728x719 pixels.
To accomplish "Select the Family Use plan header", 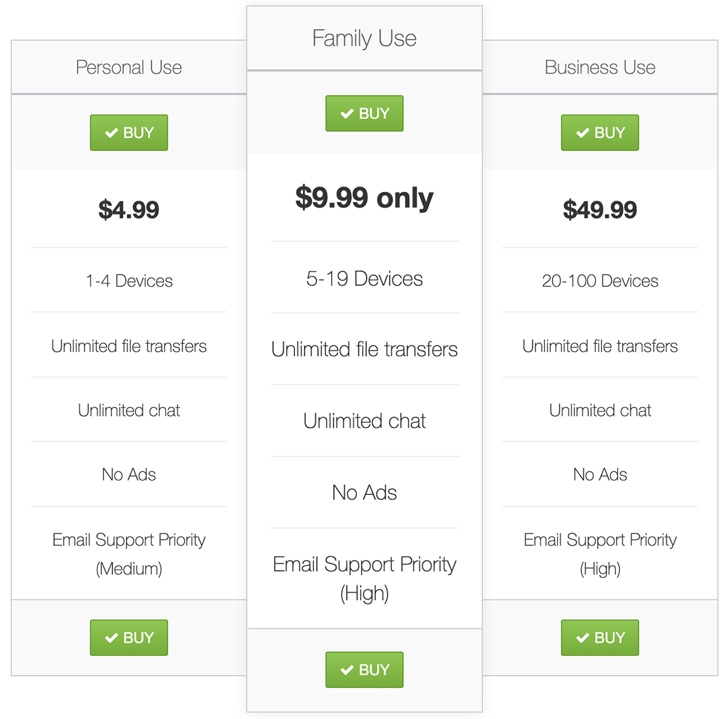I will [364, 39].
